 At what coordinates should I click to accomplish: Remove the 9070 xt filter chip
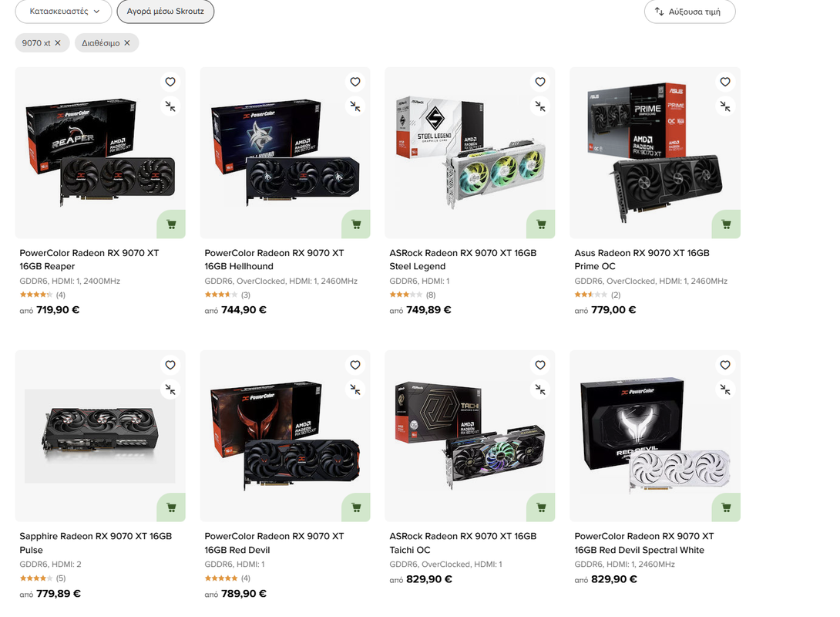tap(58, 43)
